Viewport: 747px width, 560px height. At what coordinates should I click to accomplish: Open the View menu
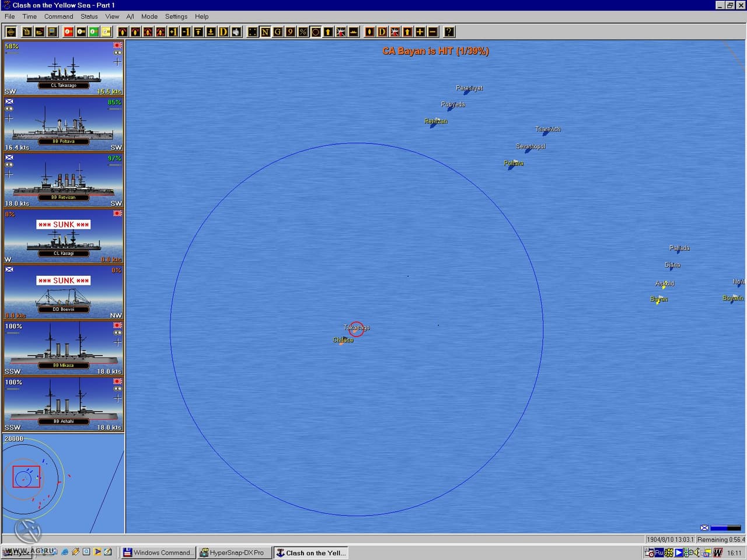tap(112, 16)
